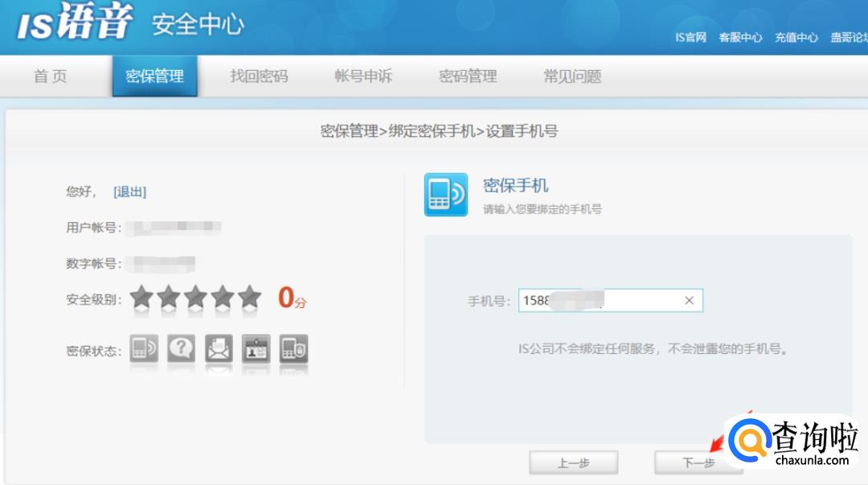
Task: Open the 常见问题 FAQ tab
Action: click(572, 76)
